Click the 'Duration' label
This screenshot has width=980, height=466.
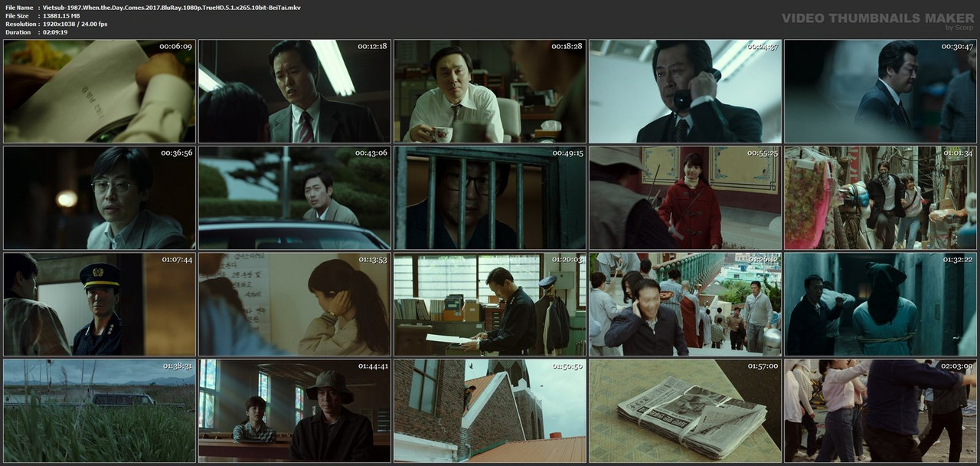tap(18, 32)
